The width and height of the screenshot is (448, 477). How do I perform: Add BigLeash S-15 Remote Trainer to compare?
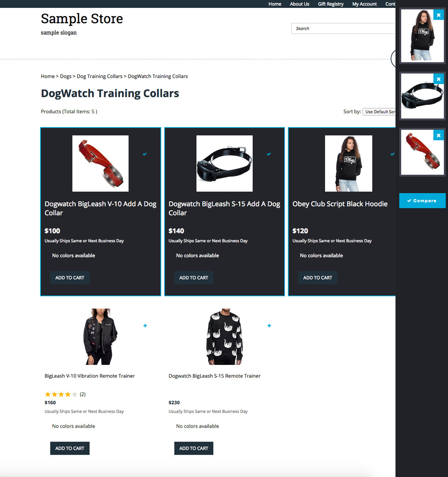[269, 326]
